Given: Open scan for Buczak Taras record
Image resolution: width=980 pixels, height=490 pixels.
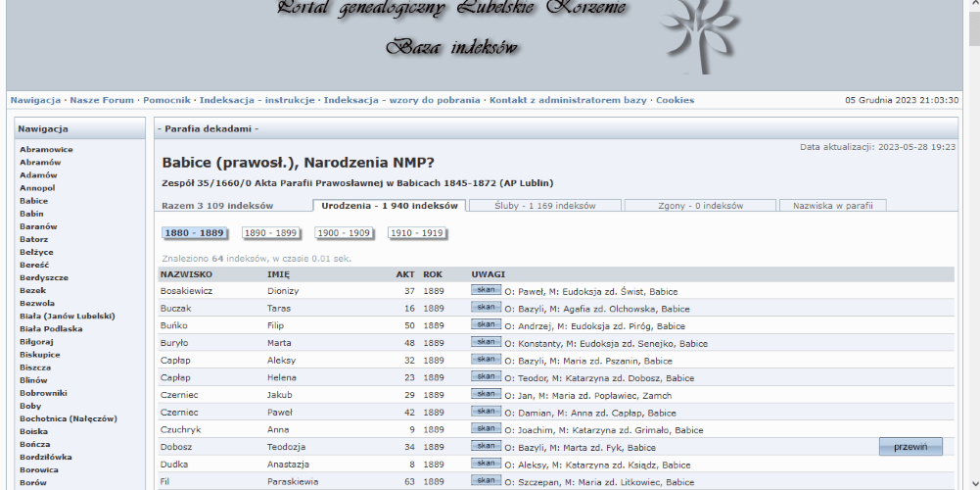Looking at the screenshot, I should click(x=486, y=308).
